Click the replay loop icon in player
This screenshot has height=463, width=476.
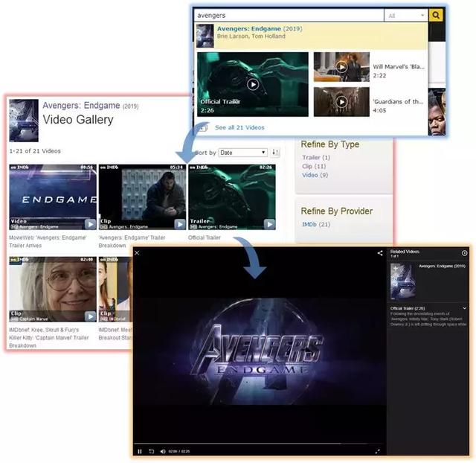[152, 451]
